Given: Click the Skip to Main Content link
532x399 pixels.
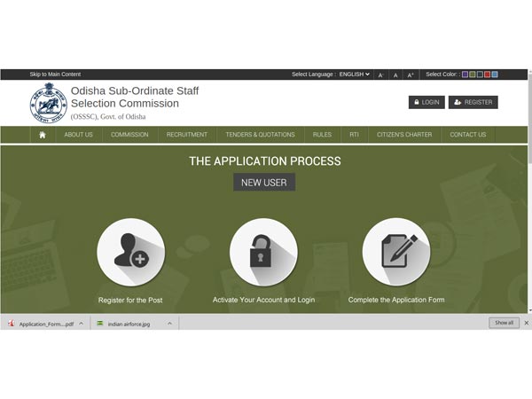Looking at the screenshot, I should pyautogui.click(x=55, y=74).
